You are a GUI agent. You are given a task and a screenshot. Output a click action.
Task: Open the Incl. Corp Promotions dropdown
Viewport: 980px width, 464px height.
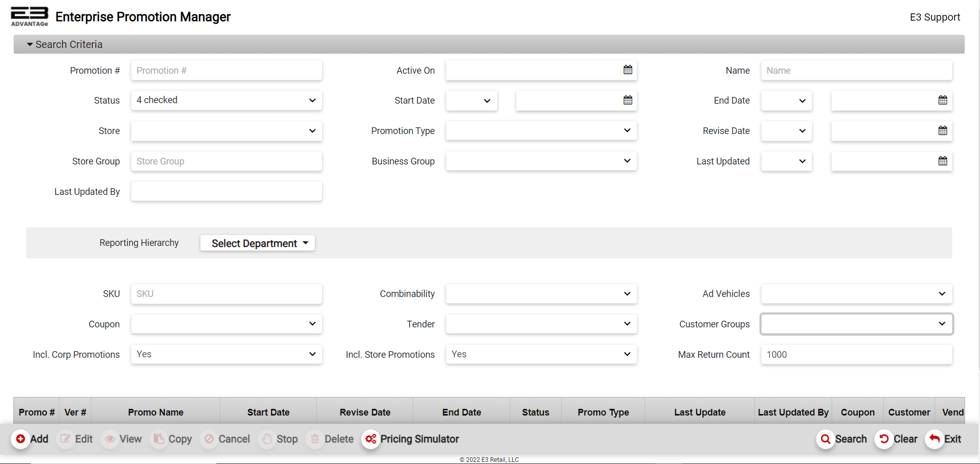(226, 355)
